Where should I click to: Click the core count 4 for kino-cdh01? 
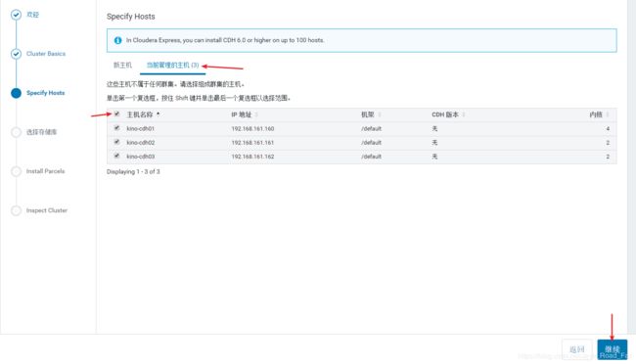(608, 128)
